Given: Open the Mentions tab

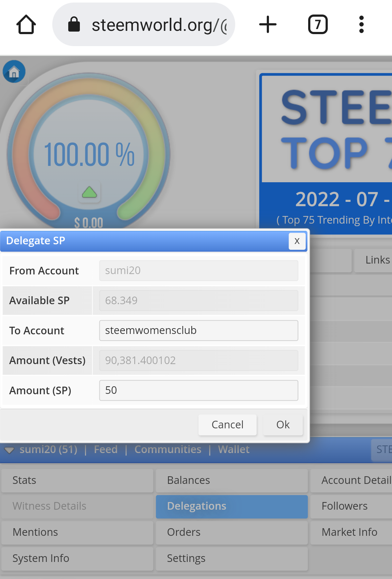Looking at the screenshot, I should coord(77,532).
